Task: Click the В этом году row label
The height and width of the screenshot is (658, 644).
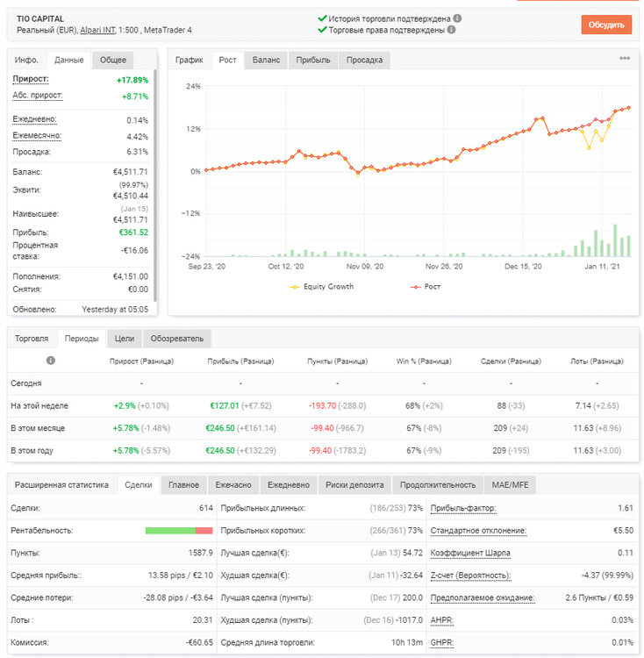Action: [x=32, y=451]
